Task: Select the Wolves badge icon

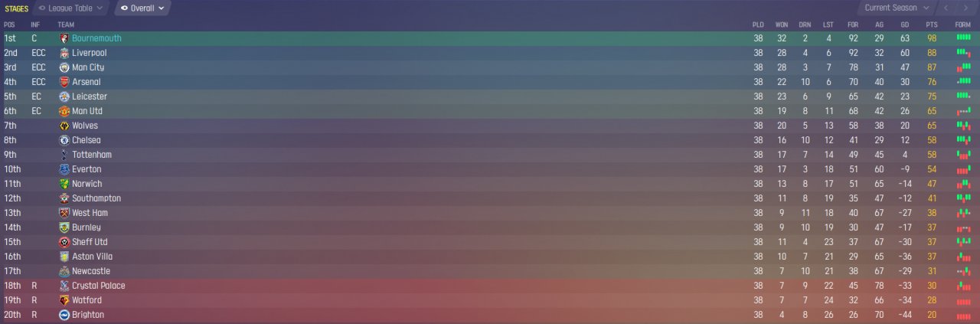Action: [64, 126]
